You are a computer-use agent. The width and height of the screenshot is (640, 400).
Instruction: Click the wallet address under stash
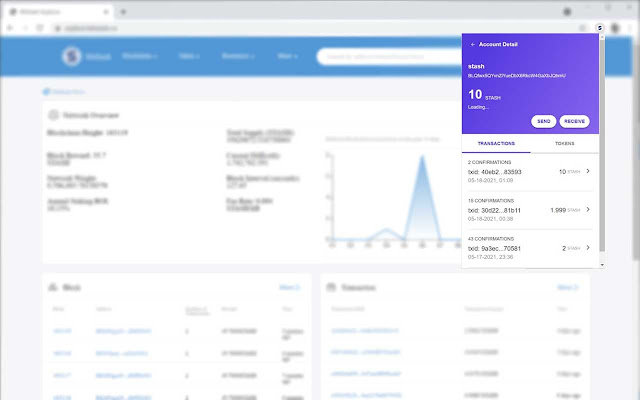[516, 76]
